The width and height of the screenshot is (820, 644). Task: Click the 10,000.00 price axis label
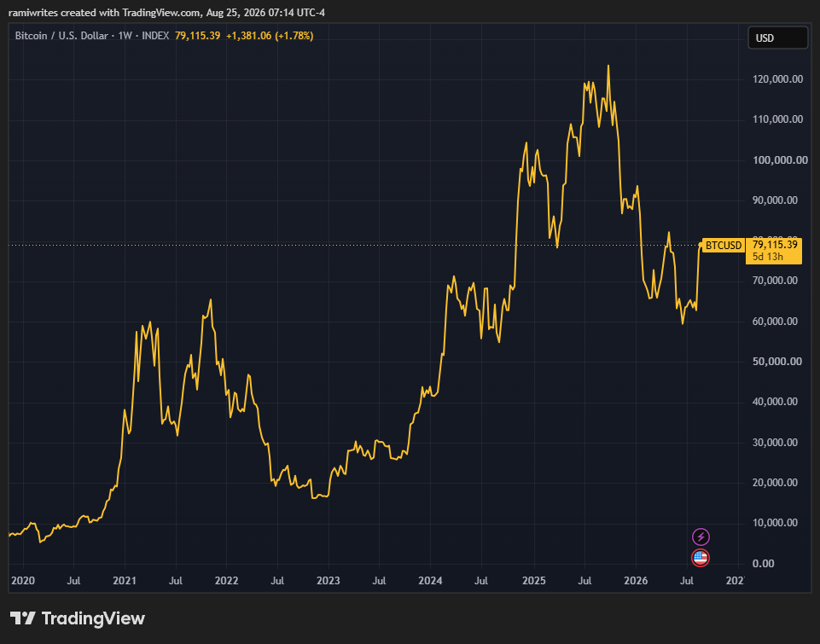click(775, 523)
